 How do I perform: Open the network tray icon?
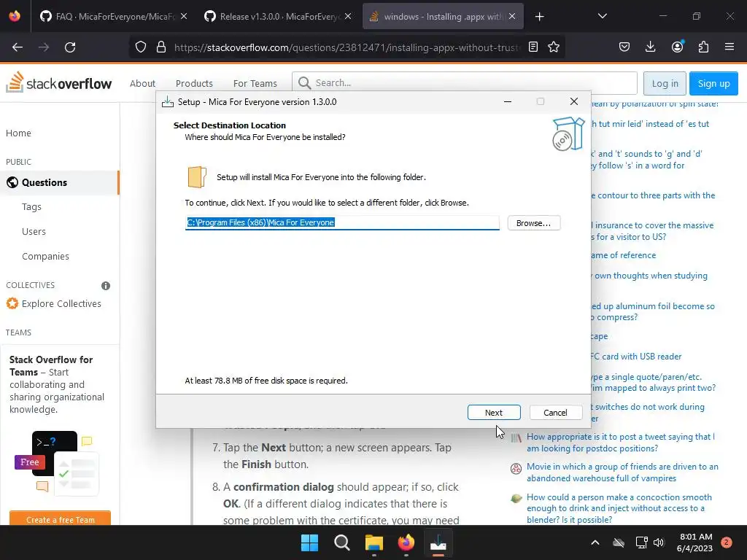point(641,542)
